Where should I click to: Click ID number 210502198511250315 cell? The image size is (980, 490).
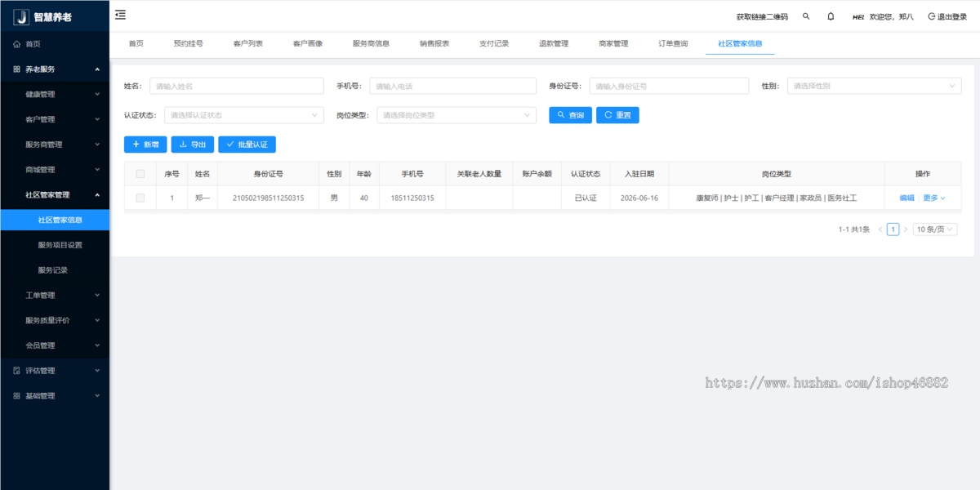269,198
